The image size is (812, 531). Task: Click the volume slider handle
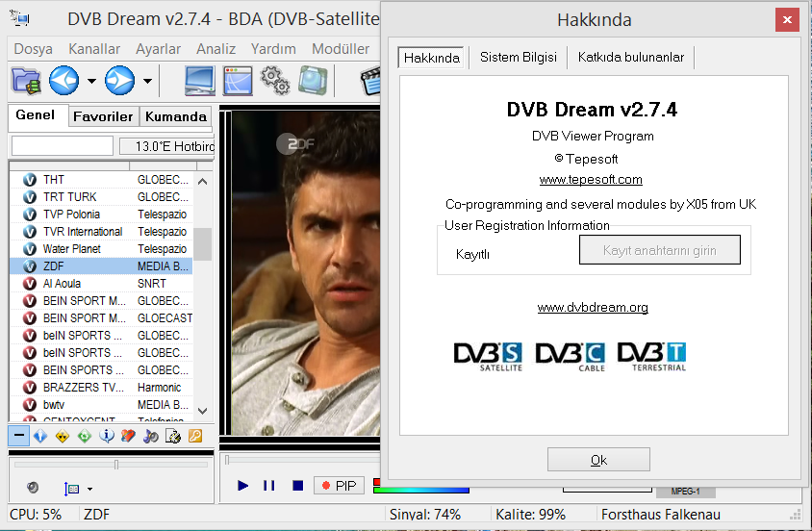coord(116,465)
